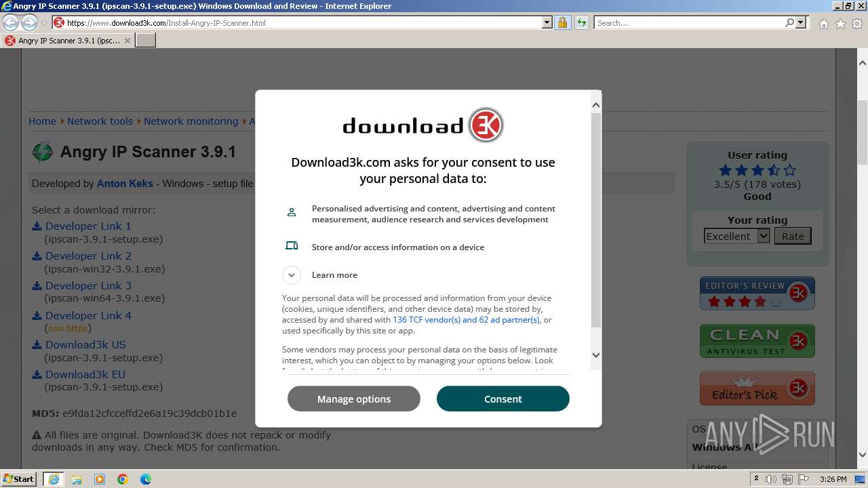The image size is (868, 488).
Task: Click the Refresh page icon
Action: 581,22
